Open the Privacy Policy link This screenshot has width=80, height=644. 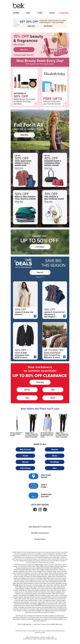point(40,539)
